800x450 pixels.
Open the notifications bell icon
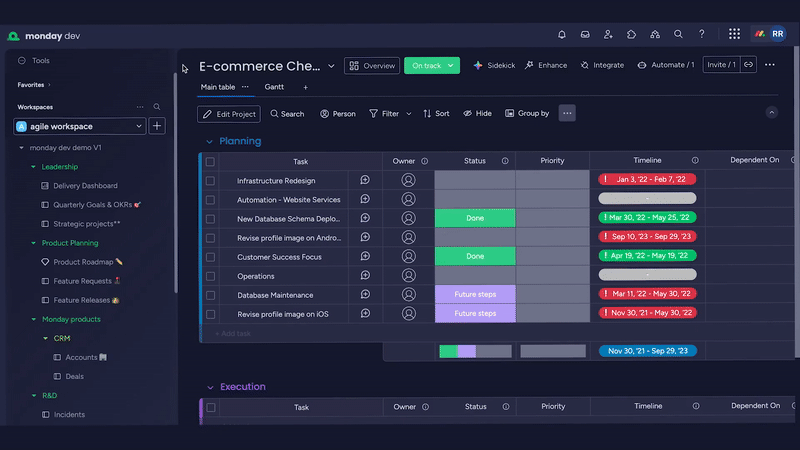(x=562, y=34)
